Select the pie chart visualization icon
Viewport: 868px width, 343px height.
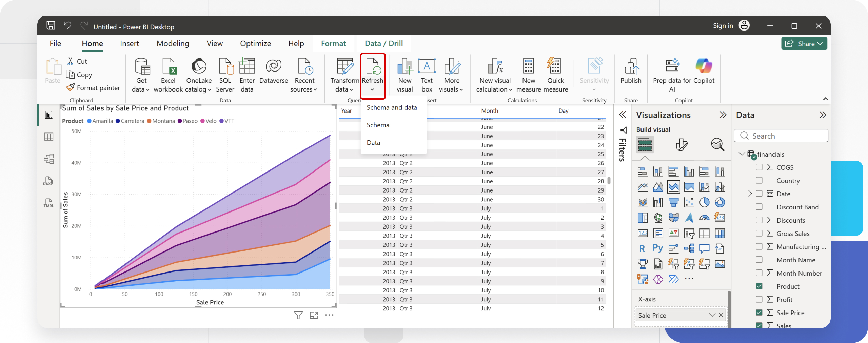(x=704, y=202)
